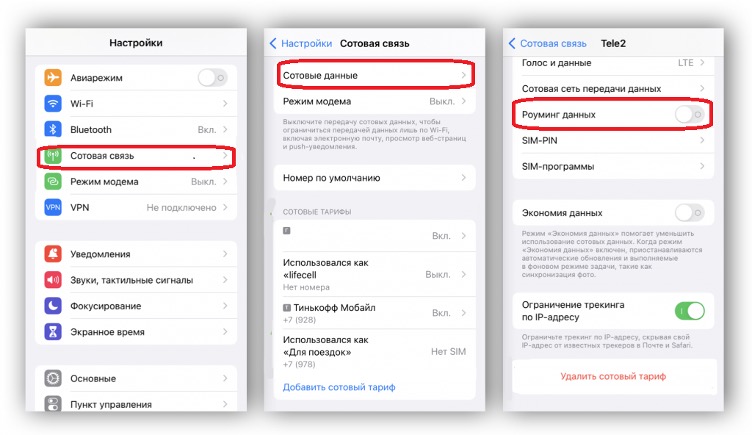Image resolution: width=755 pixels, height=435 pixels.
Task: Tap the red Уведомления bell icon
Action: point(53,253)
